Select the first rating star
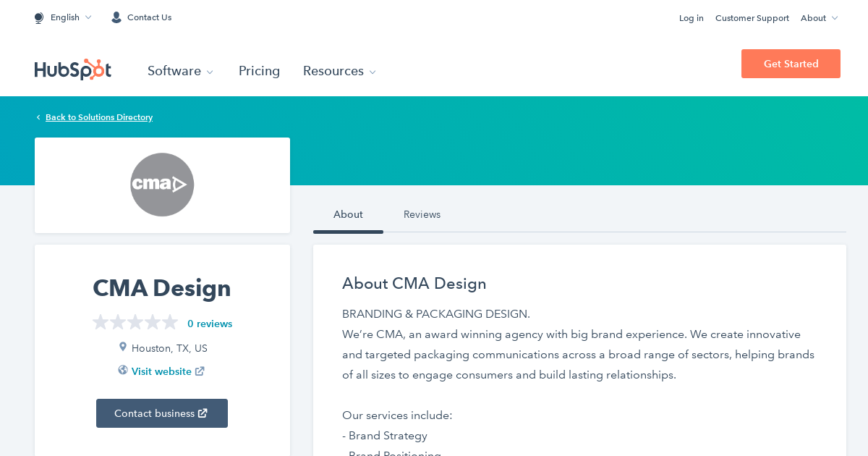The height and width of the screenshot is (456, 868). coord(100,321)
